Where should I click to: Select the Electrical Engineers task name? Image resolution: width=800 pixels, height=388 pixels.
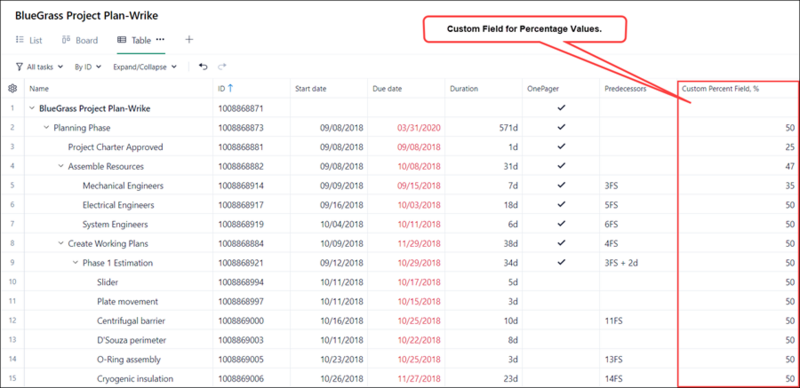pos(118,205)
